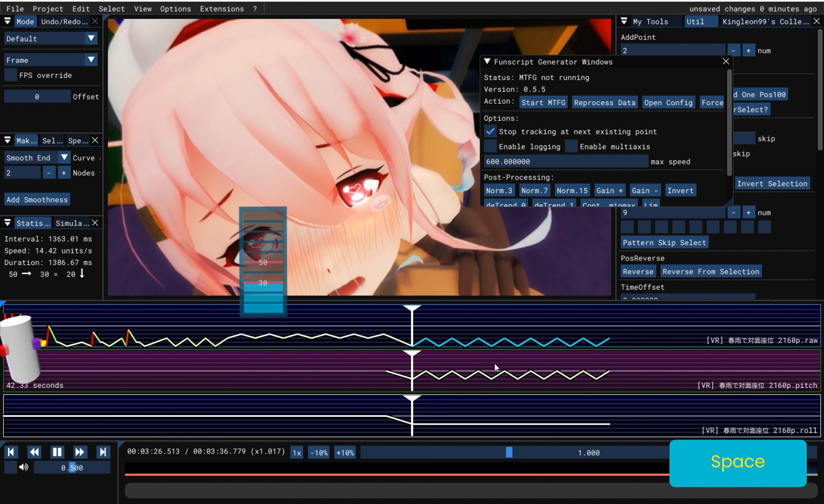Open the Frame dropdown

point(51,60)
